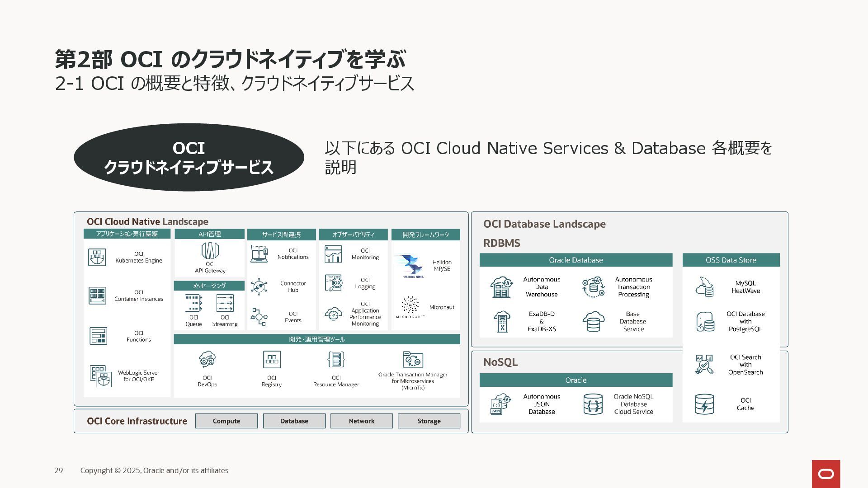This screenshot has height=488, width=868.
Task: Click the Storage infrastructure box
Action: pos(429,421)
